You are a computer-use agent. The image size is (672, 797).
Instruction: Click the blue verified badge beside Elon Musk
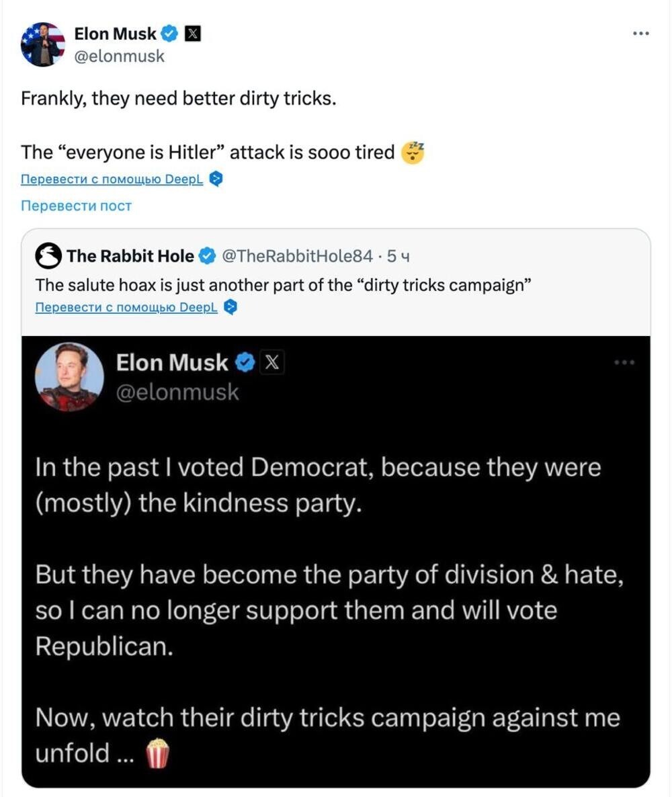pos(169,34)
